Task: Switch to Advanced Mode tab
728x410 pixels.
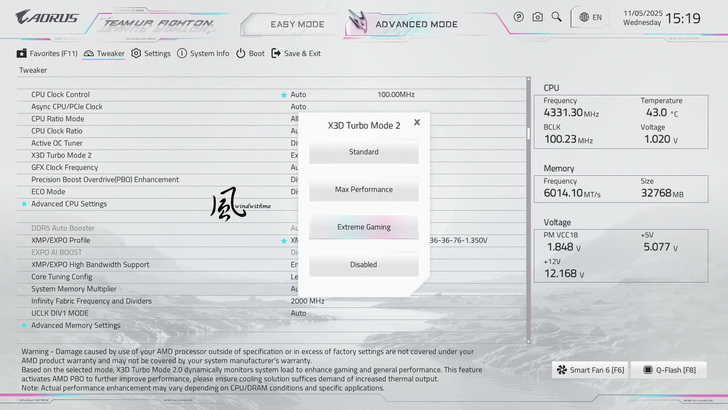Action: pyautogui.click(x=416, y=24)
